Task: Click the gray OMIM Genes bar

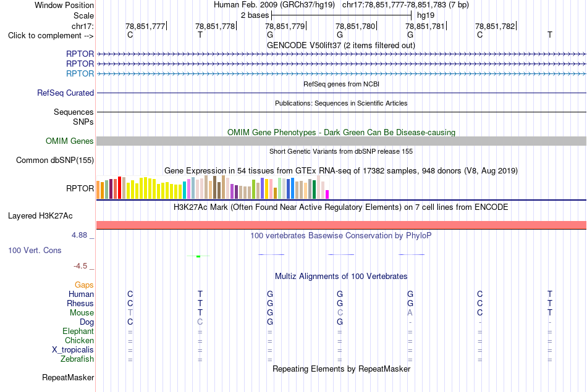Action: click(341, 141)
